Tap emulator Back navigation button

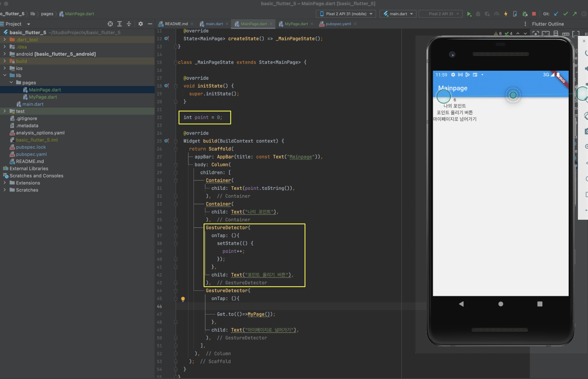click(x=461, y=304)
